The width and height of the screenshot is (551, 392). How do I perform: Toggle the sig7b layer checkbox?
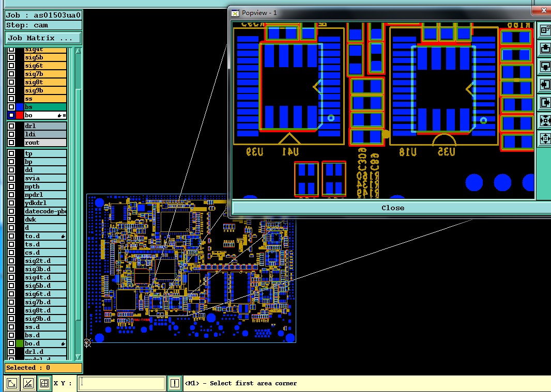tap(11, 74)
